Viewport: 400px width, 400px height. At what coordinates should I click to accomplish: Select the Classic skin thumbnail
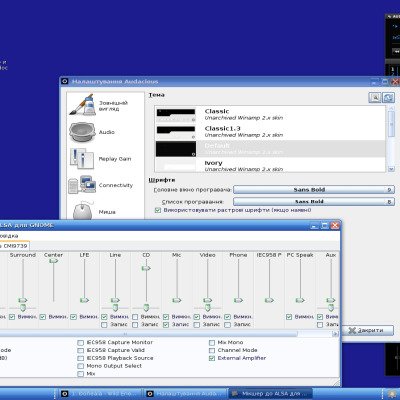coord(176,115)
